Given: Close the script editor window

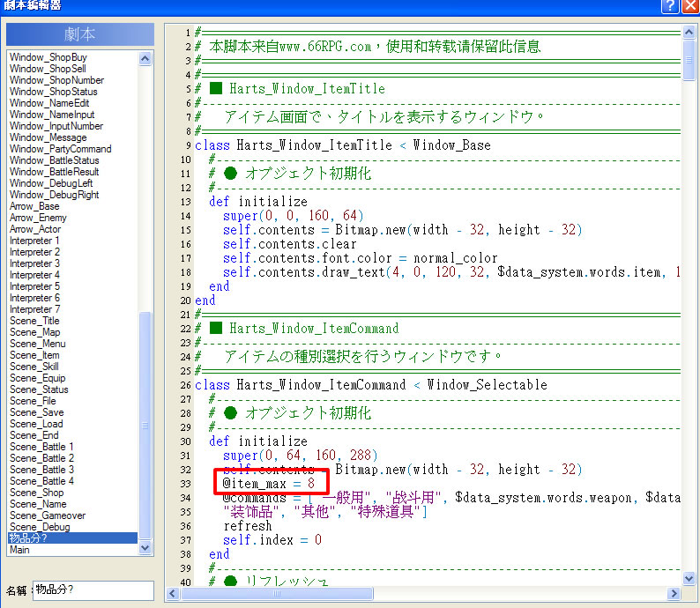Looking at the screenshot, I should pos(690,6).
